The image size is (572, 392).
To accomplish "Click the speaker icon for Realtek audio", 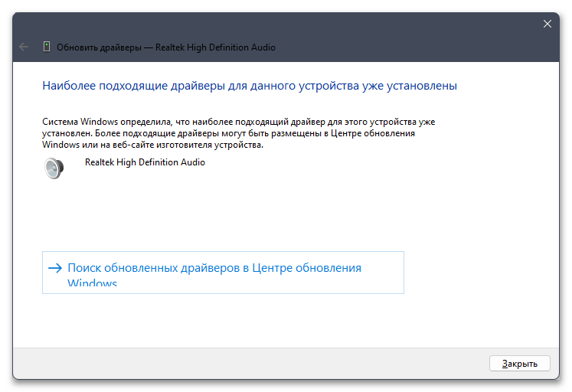I will pyautogui.click(x=54, y=168).
